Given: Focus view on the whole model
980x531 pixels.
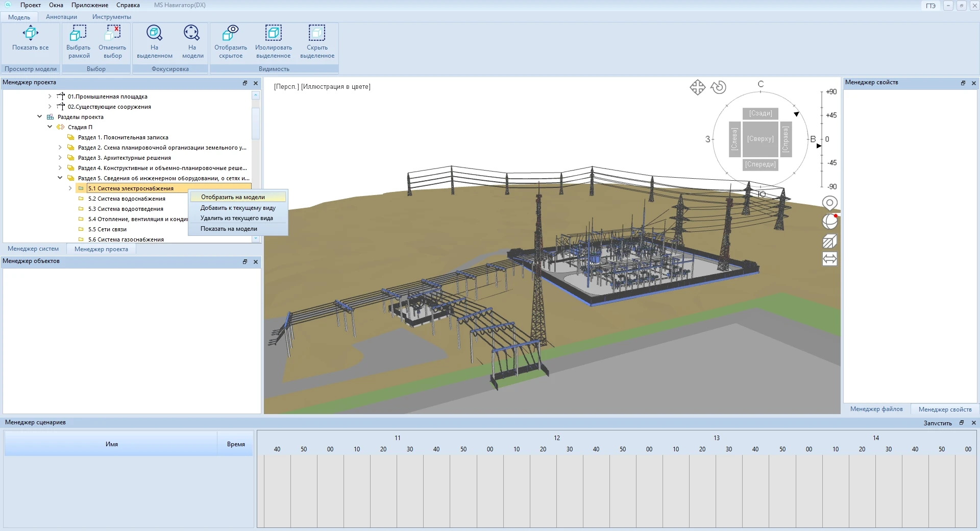Looking at the screenshot, I should pyautogui.click(x=192, y=34).
